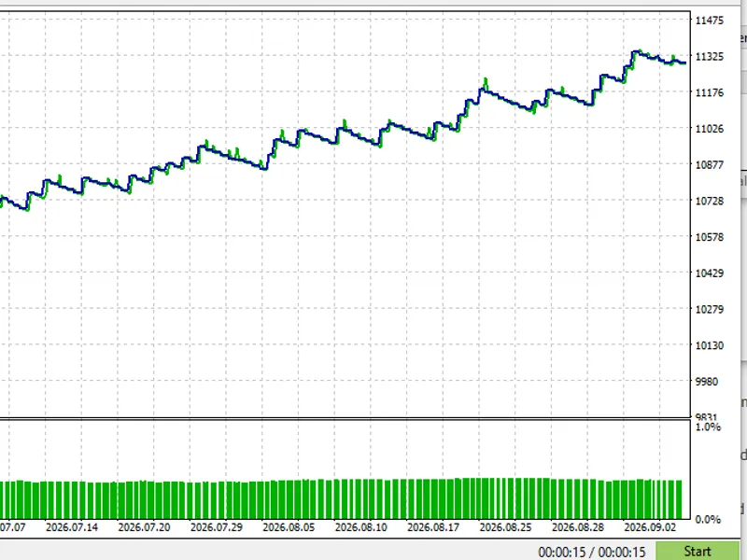747x560 pixels.
Task: Click the 2026.07.14 date label
Action: [72, 527]
